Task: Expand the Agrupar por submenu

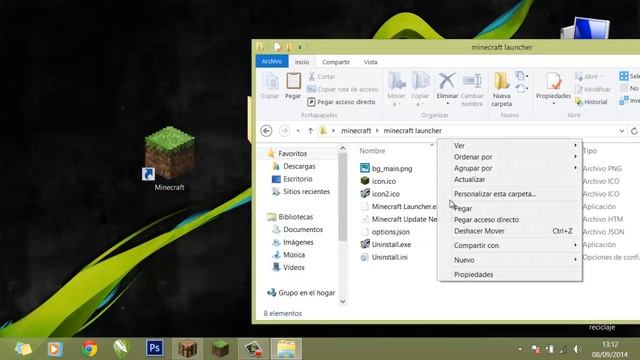Action: 509,168
